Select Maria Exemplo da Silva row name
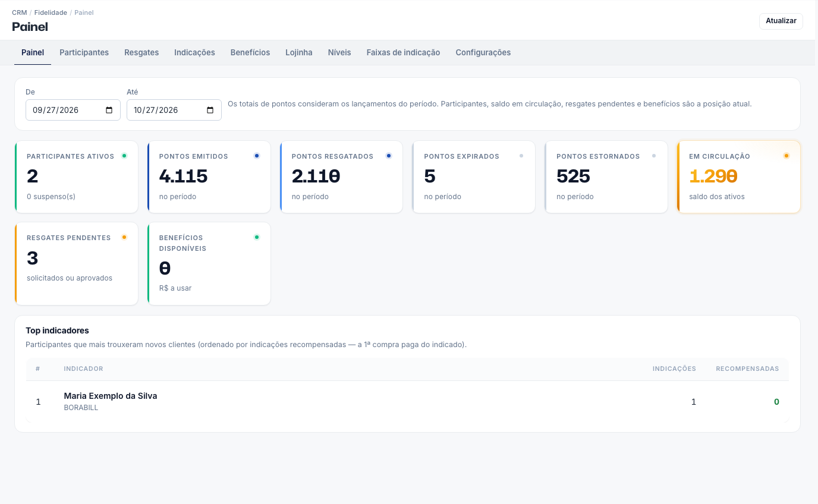Screen dimensions: 818x504 tap(111, 396)
